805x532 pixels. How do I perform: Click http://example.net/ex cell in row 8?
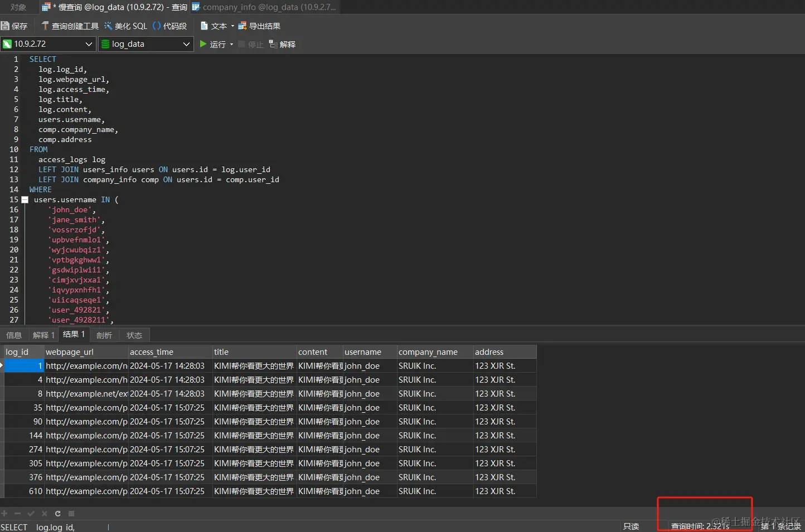86,394
